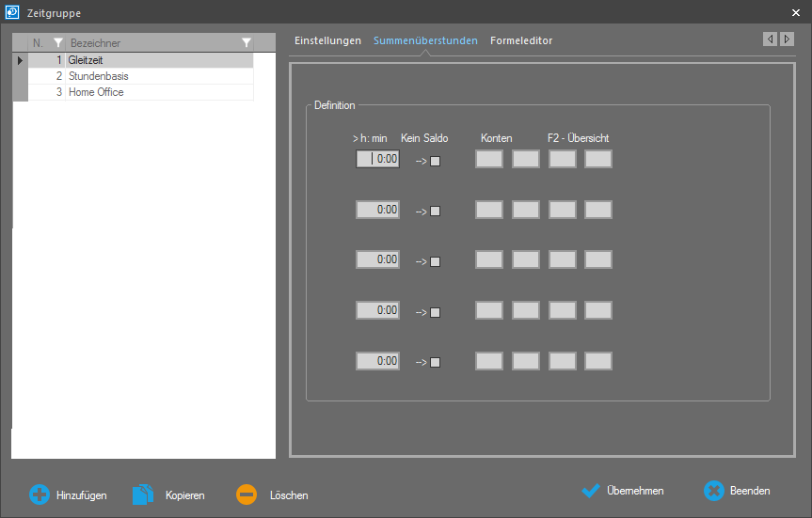Toggle the third row Kein Saldo checkbox
The height and width of the screenshot is (518, 812).
click(435, 261)
